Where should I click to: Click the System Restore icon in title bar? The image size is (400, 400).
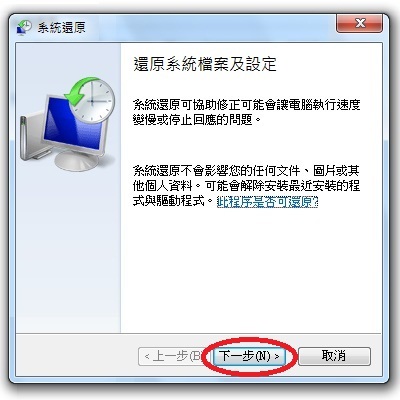pyautogui.click(x=24, y=27)
